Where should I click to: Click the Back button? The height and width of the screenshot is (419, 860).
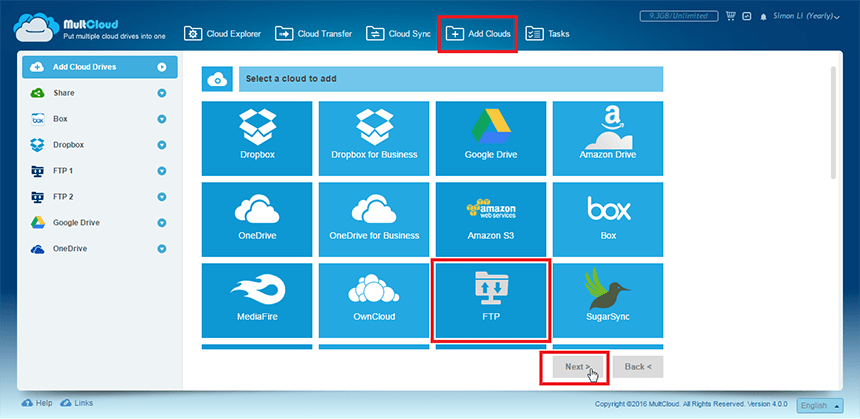click(638, 367)
